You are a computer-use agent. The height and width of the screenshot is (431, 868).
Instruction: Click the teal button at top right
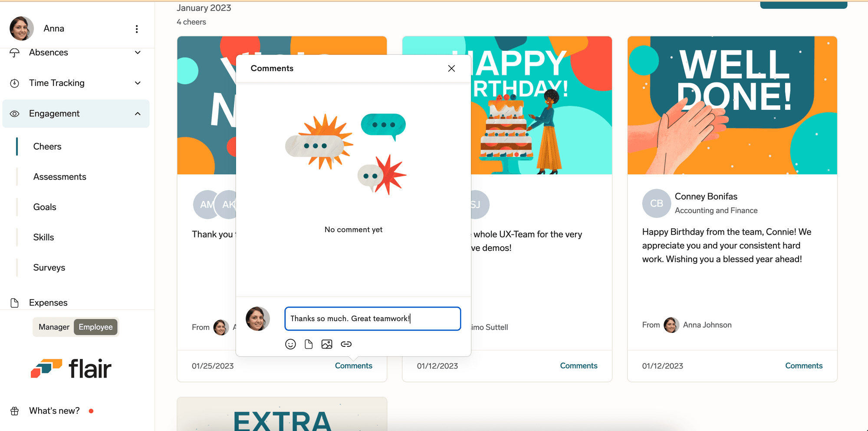pyautogui.click(x=804, y=4)
